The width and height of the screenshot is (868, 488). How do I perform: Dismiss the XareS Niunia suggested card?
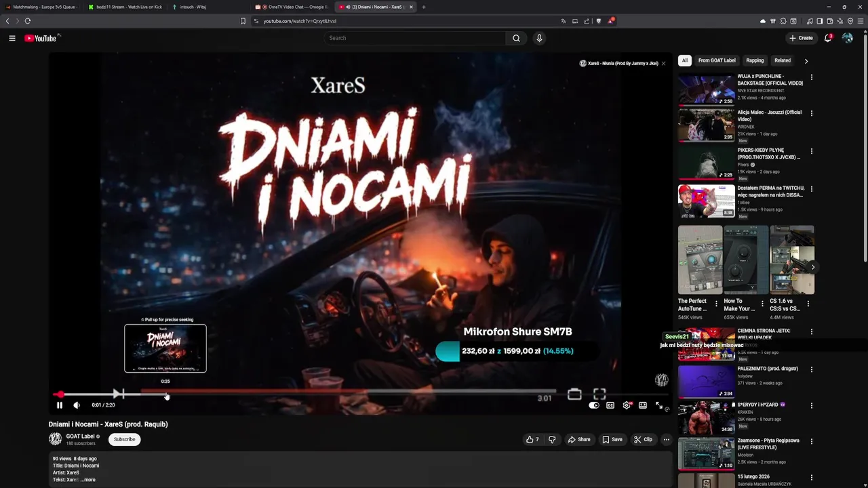(663, 63)
